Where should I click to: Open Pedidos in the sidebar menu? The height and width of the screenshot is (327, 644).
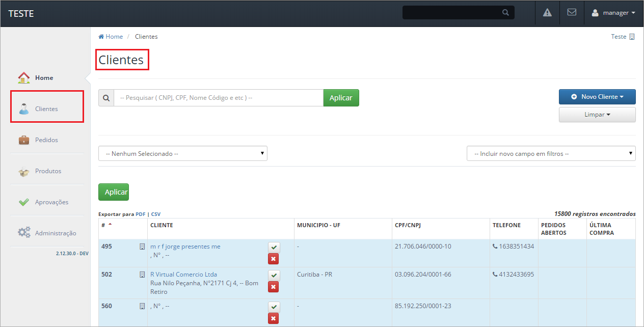47,140
